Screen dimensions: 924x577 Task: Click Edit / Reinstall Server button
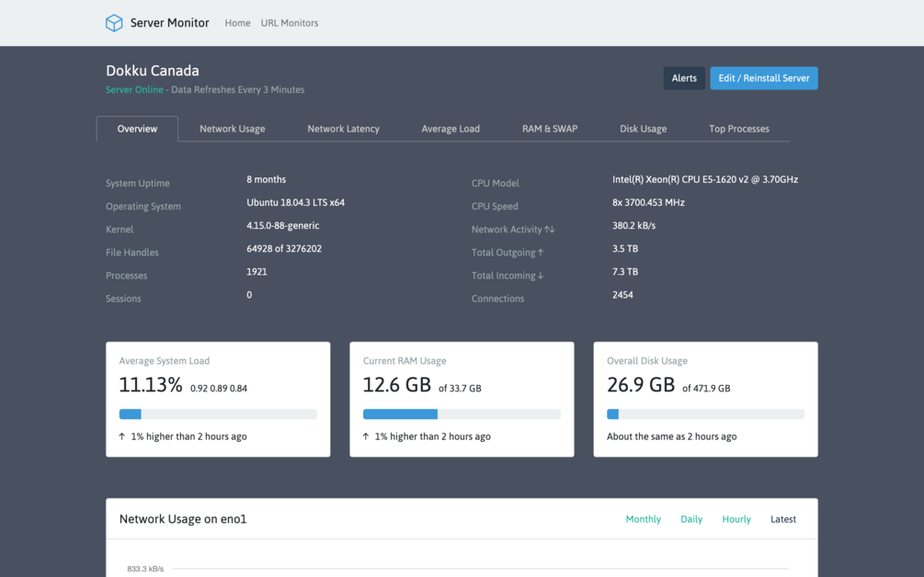click(764, 78)
